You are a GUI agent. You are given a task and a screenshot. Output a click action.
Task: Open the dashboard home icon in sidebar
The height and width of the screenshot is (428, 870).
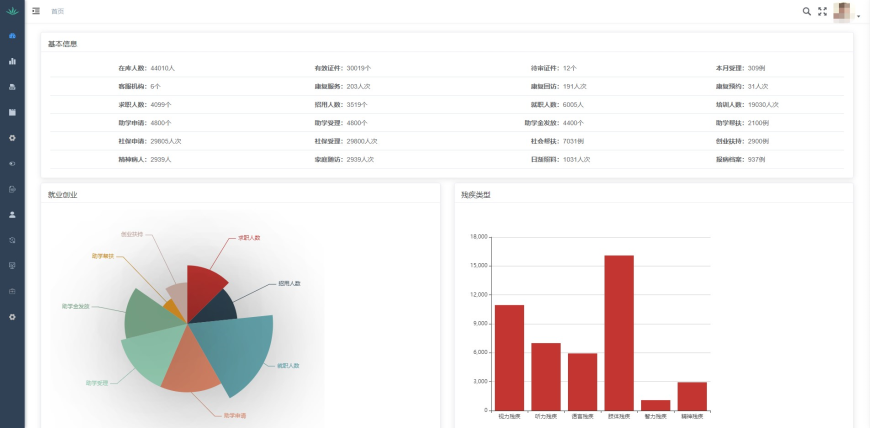[12, 36]
